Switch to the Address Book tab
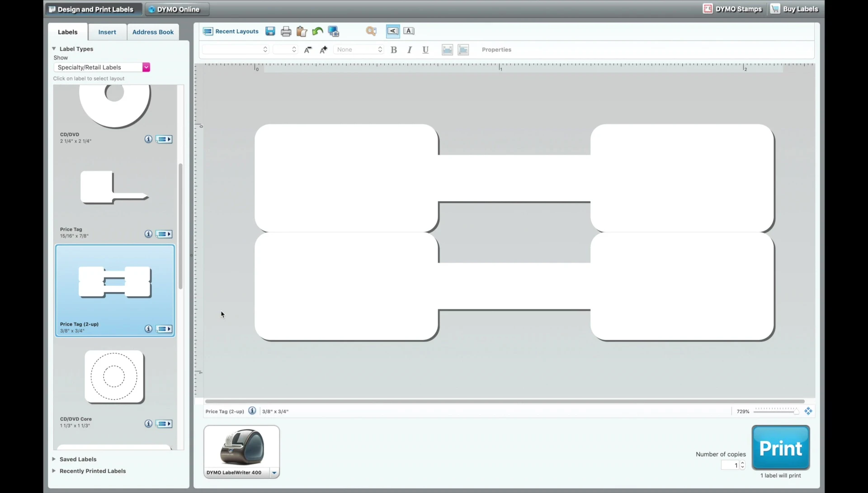Image resolution: width=868 pixels, height=493 pixels. (153, 32)
